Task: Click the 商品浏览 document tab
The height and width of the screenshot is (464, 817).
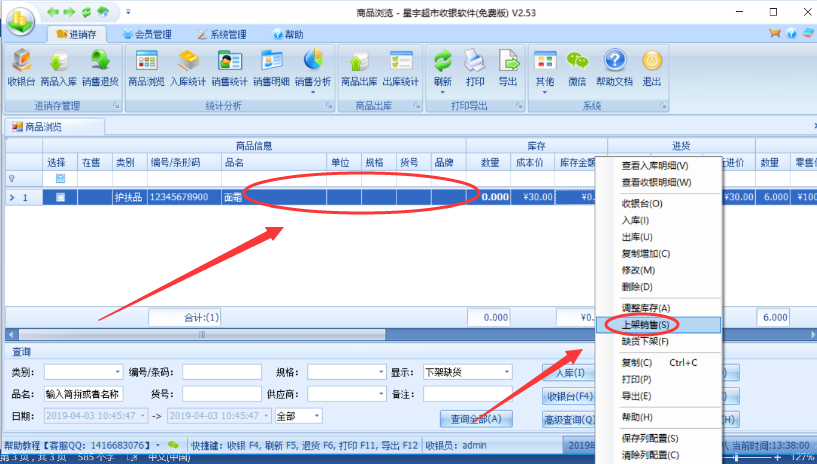Action: (x=54, y=127)
